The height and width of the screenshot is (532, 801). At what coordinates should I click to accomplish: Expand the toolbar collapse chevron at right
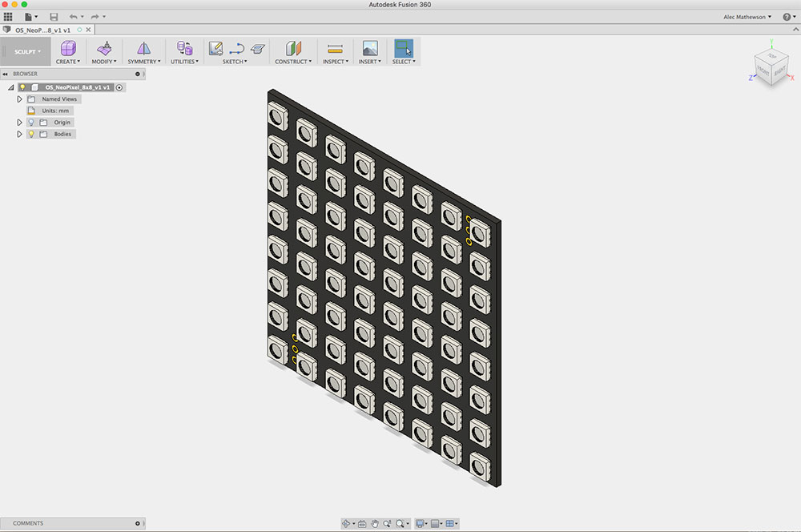[795, 30]
